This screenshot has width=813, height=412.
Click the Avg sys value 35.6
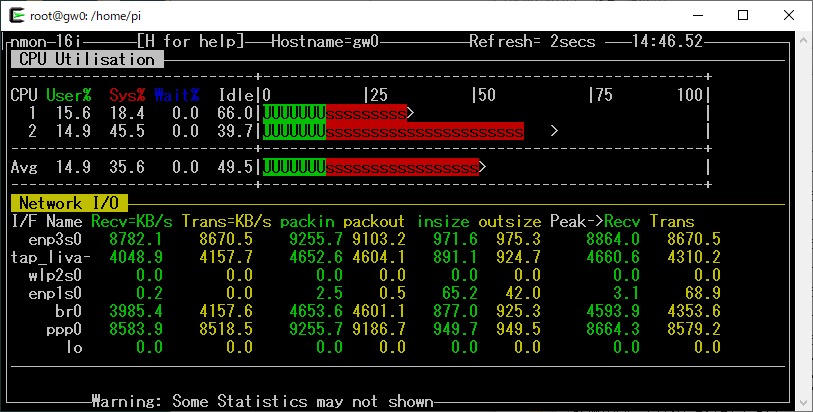click(x=127, y=167)
